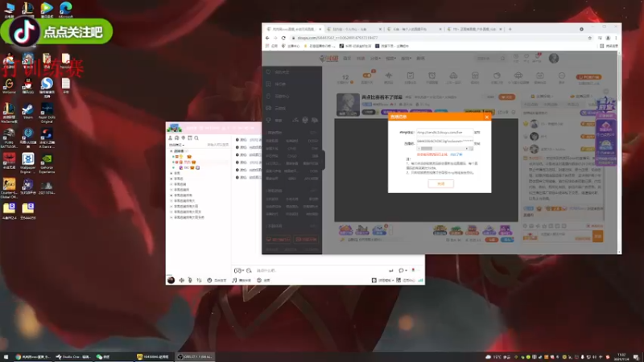Viewport: 644px width, 362px height.
Task: Bookmark the page with the star icon
Action: 590,38
